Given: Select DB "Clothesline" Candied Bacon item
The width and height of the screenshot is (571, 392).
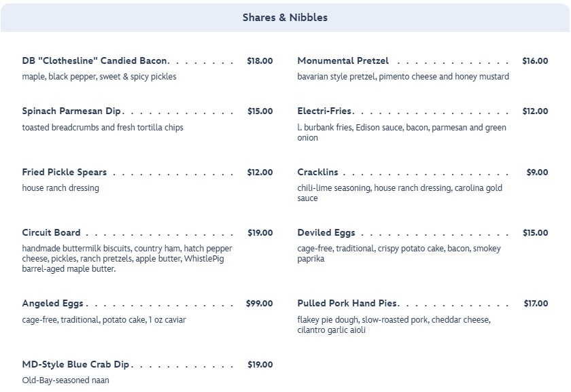Looking at the screenshot, I should click(95, 61).
